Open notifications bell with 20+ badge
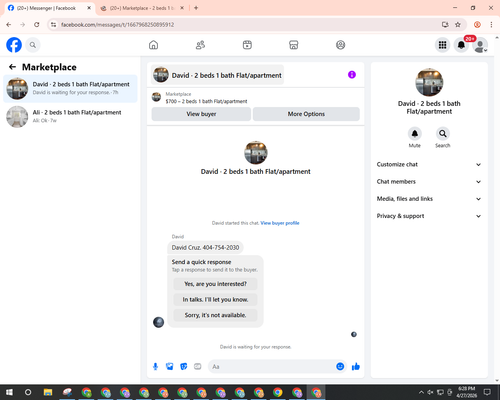The height and width of the screenshot is (400, 500). (x=461, y=45)
